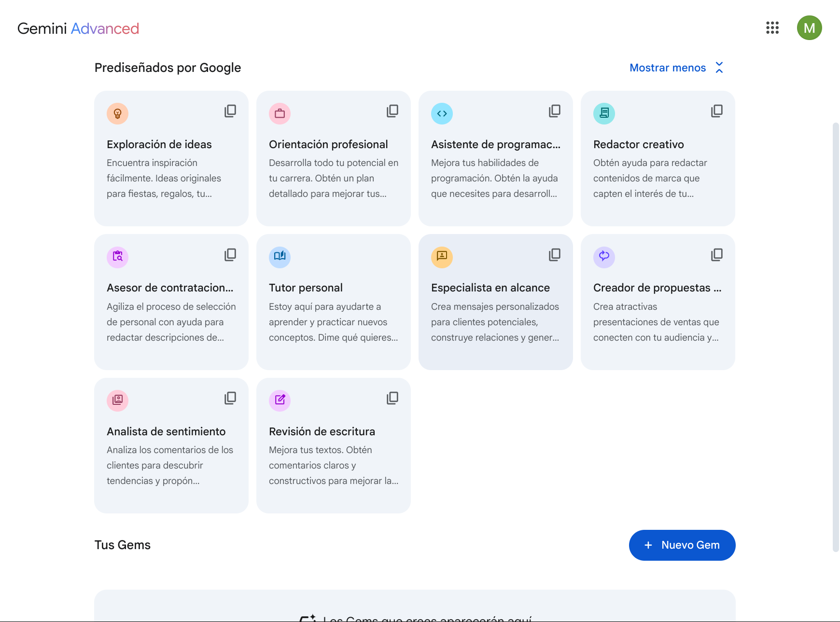Screen dimensions: 840x622
Task: Copy the Tutor personal Gem
Action: point(392,254)
